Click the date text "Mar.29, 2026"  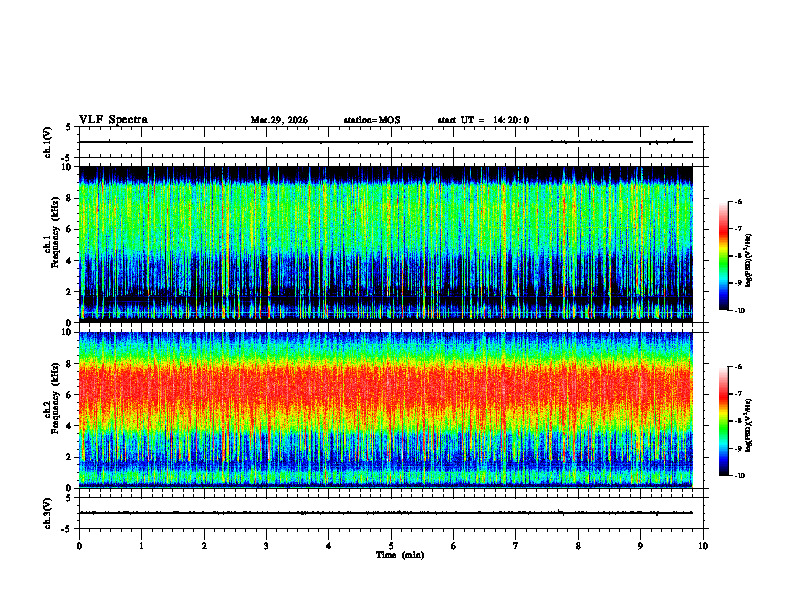click(x=279, y=120)
